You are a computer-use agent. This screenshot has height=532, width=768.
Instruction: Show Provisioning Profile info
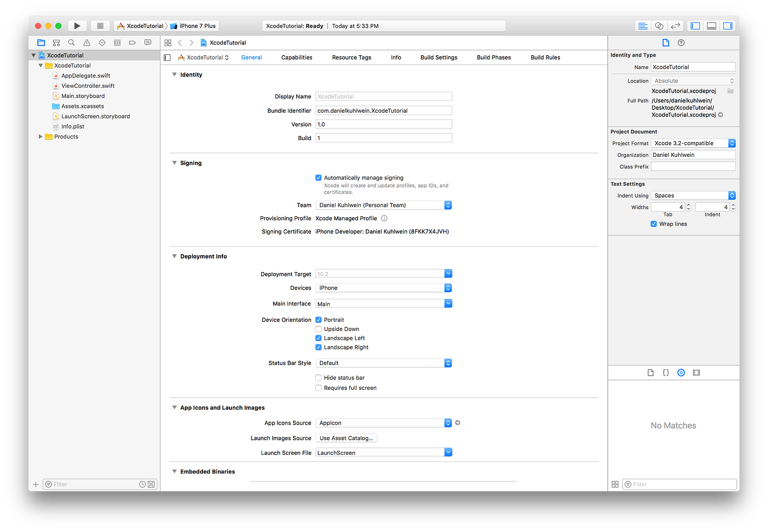coord(384,218)
